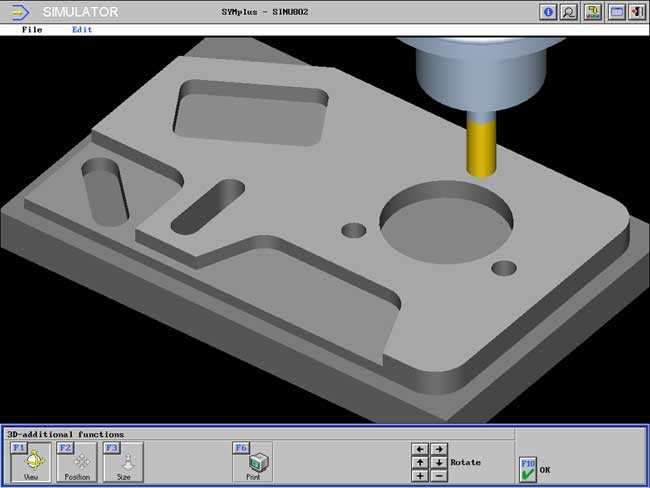Viewport: 650px width, 488px height.
Task: Click the yellow milling cutter in viewport
Action: click(481, 146)
